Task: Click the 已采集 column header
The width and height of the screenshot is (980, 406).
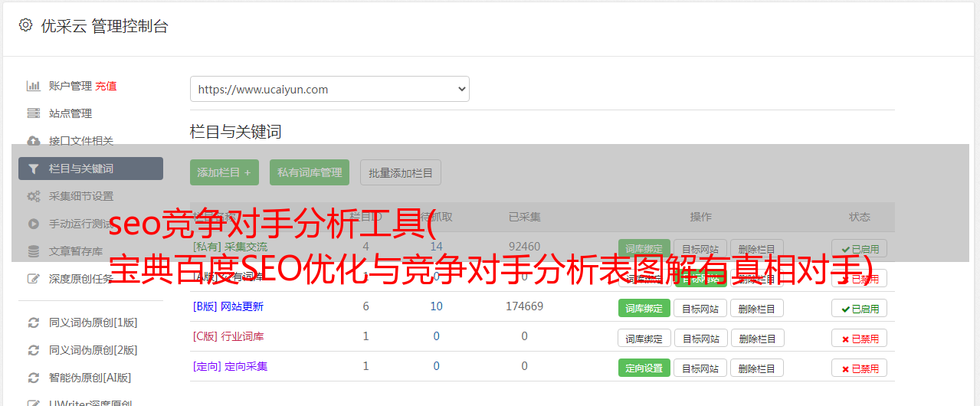Action: [x=524, y=217]
